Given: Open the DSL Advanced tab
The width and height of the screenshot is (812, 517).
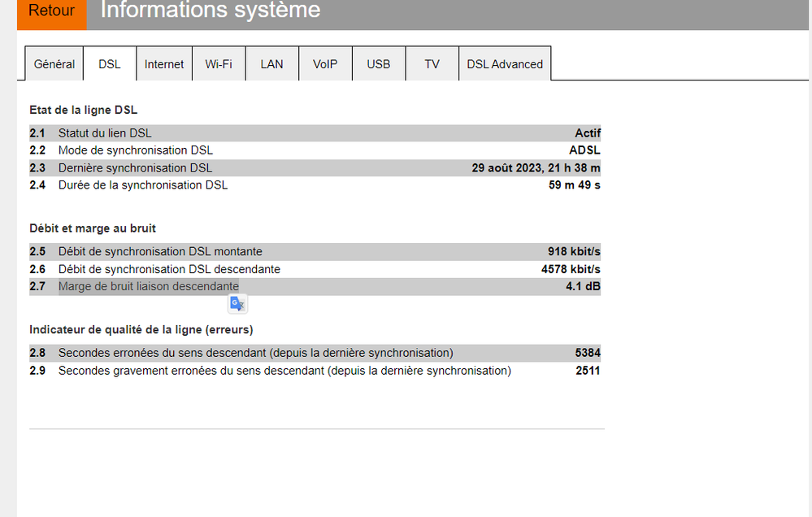Looking at the screenshot, I should 505,63.
